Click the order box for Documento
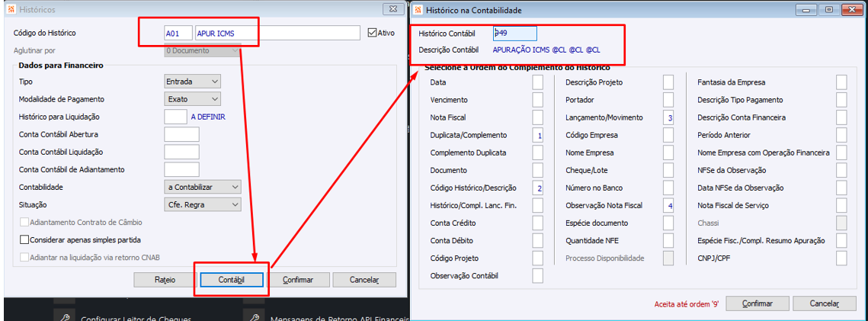Image resolution: width=868 pixels, height=321 pixels. pos(537,170)
